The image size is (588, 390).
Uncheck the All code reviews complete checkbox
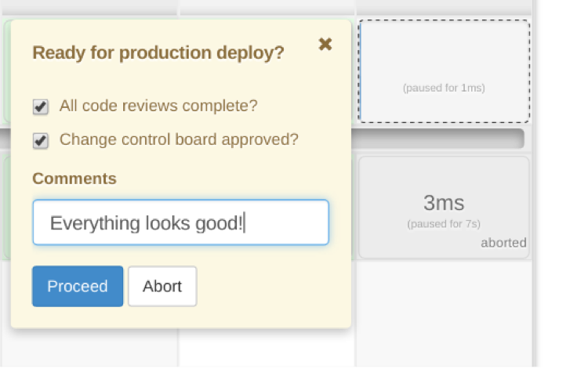[41, 107]
